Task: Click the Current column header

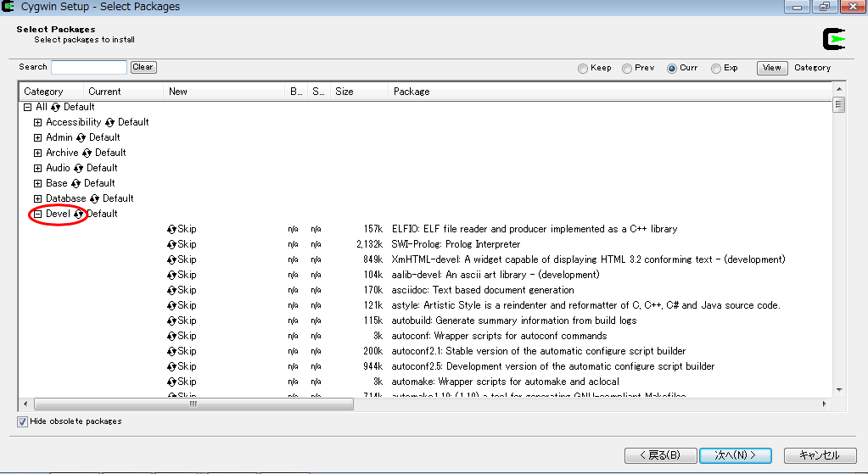Action: (123, 92)
